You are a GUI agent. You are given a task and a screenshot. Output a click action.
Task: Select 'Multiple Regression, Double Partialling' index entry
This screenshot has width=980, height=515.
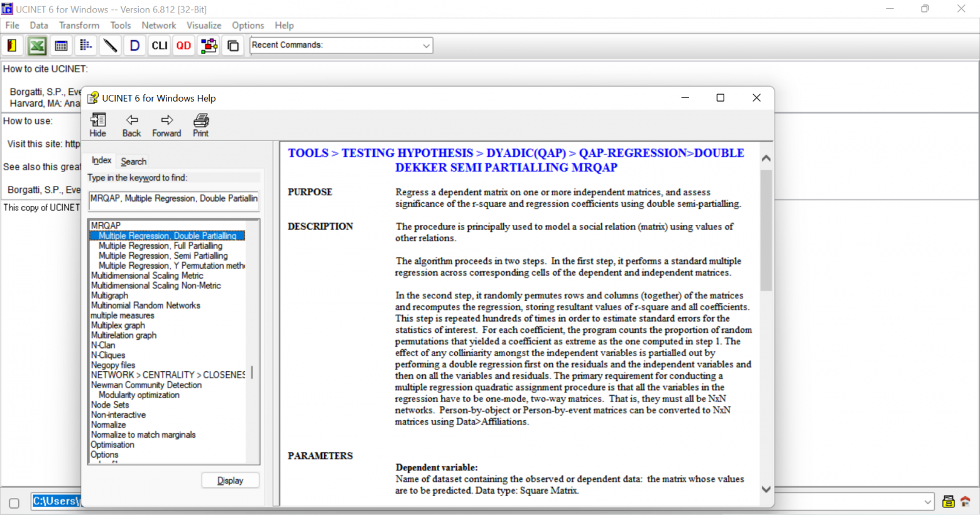point(167,236)
